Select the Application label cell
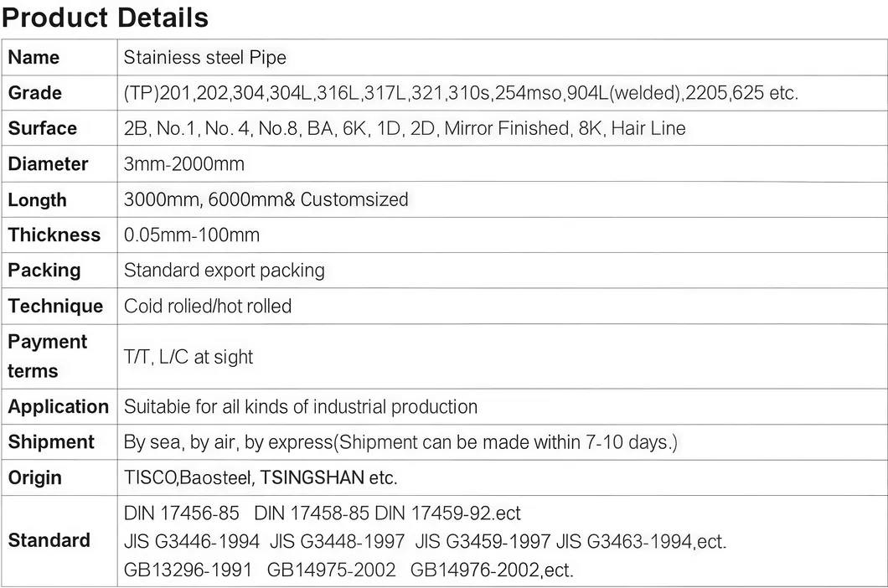Screen dimensions: 888x588 click(59, 407)
